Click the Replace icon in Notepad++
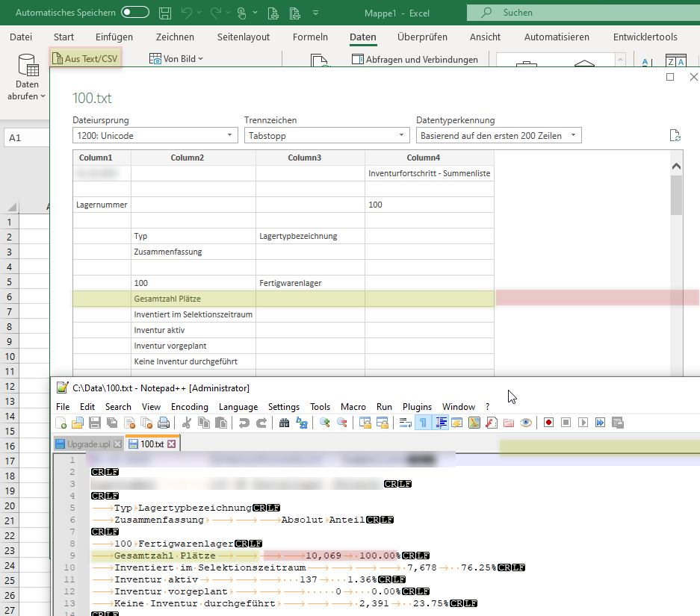700x616 pixels. [302, 423]
